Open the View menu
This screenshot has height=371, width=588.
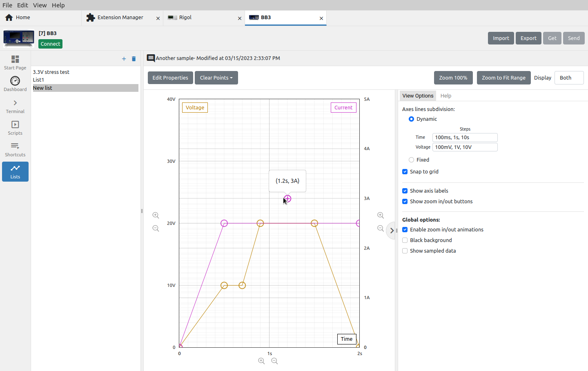(40, 5)
